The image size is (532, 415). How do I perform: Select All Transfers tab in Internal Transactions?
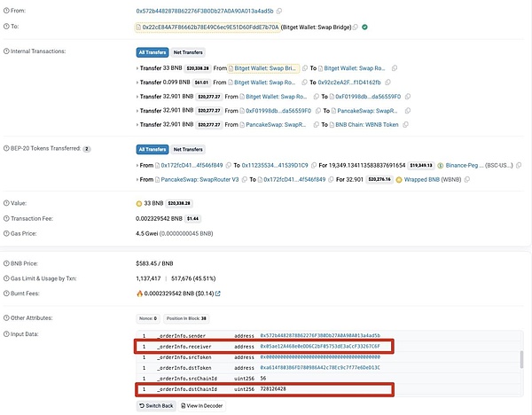[152, 53]
